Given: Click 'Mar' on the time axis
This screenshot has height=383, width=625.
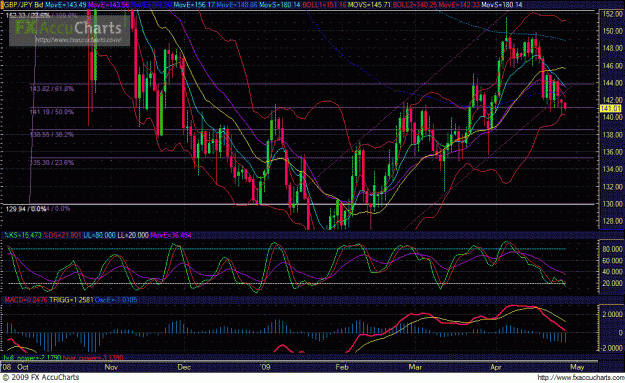Looking at the screenshot, I should (415, 367).
